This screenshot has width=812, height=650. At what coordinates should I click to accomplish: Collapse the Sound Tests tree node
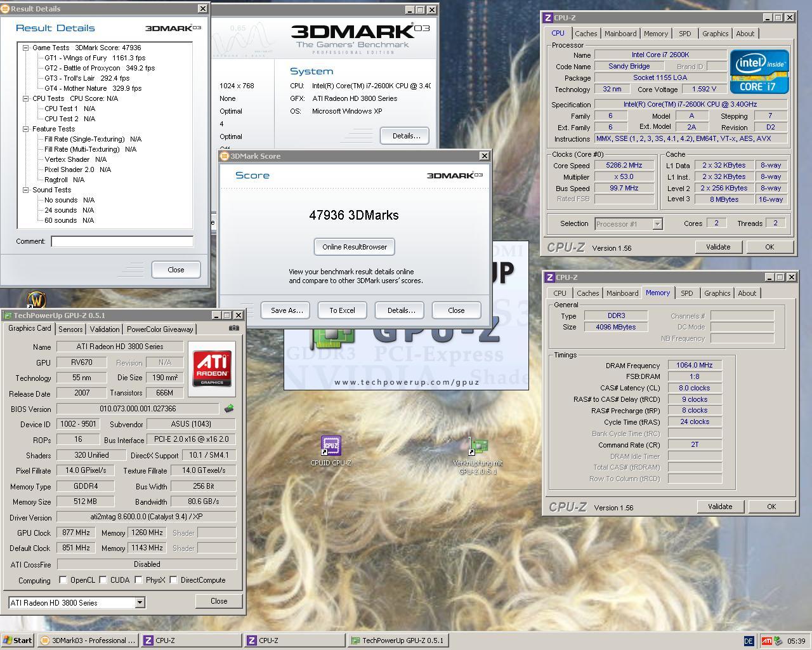(x=25, y=190)
